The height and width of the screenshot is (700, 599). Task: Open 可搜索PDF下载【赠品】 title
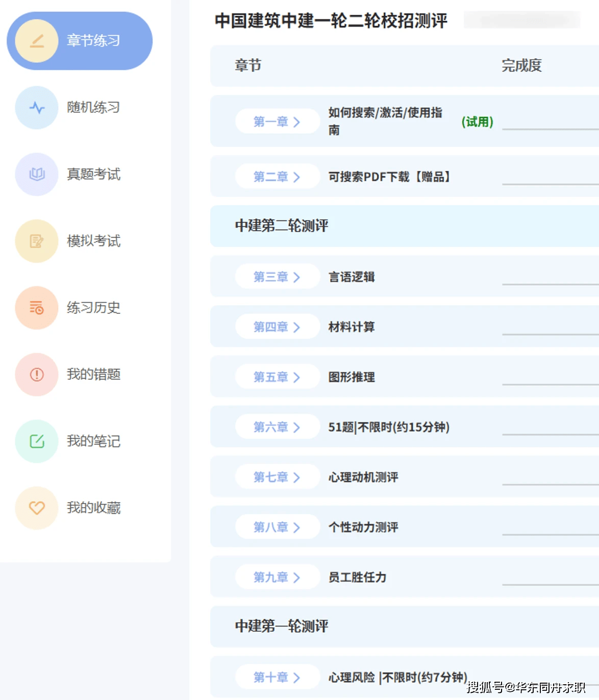tap(390, 177)
